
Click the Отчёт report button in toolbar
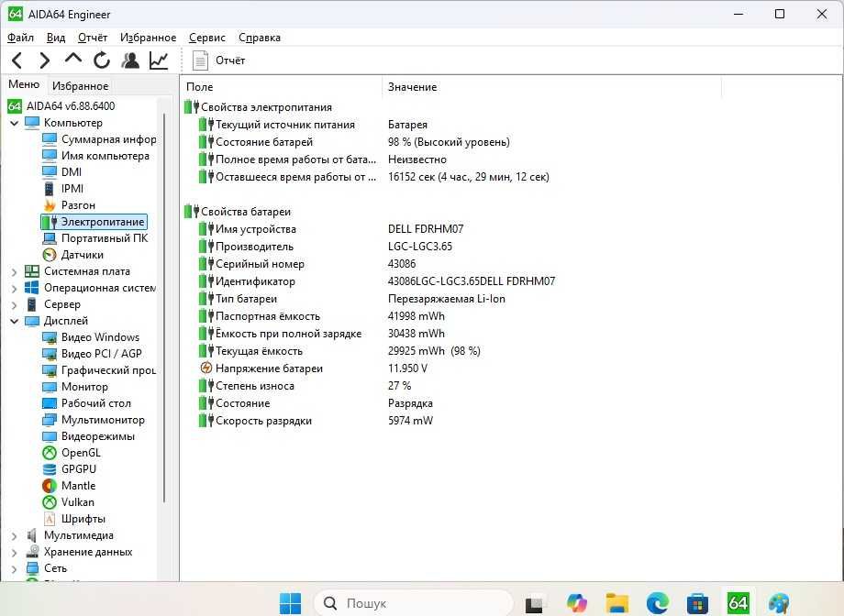coord(219,60)
